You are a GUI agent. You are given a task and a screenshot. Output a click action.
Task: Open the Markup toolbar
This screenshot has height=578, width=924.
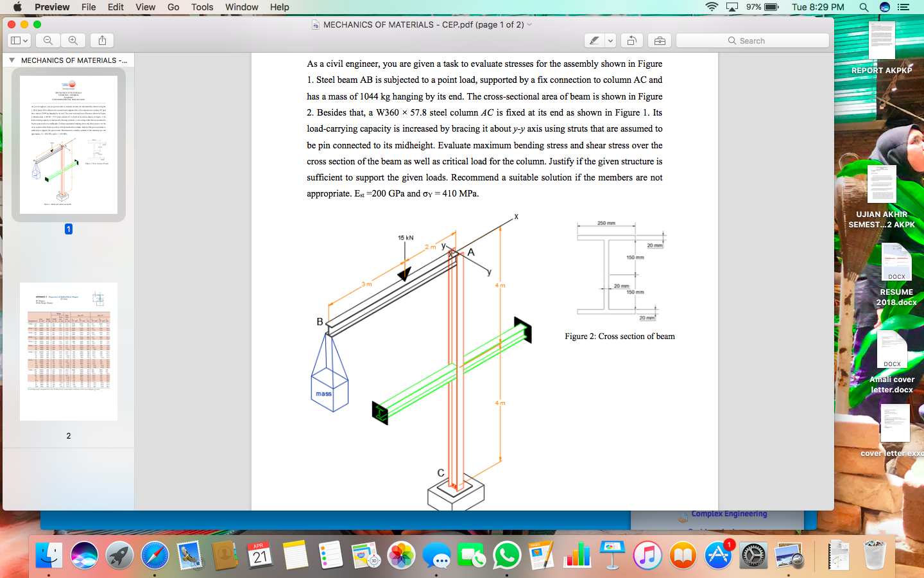point(659,40)
